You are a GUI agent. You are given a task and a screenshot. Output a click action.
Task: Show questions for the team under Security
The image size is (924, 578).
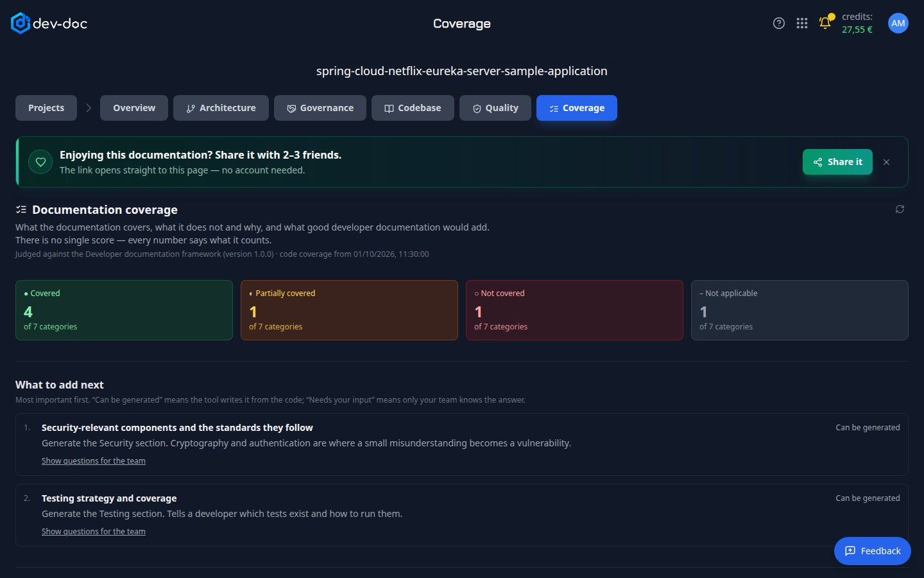pos(94,461)
